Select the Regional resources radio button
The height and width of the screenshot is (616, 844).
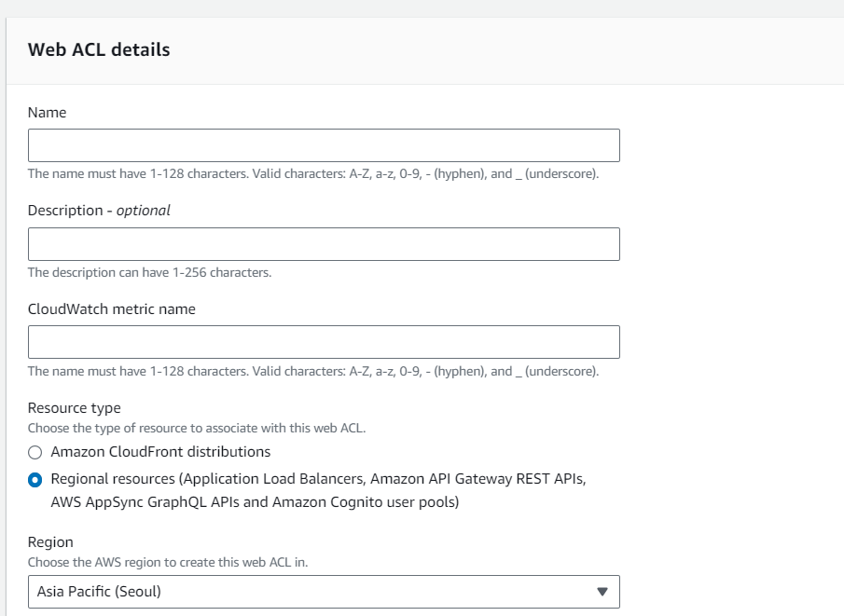(x=35, y=480)
